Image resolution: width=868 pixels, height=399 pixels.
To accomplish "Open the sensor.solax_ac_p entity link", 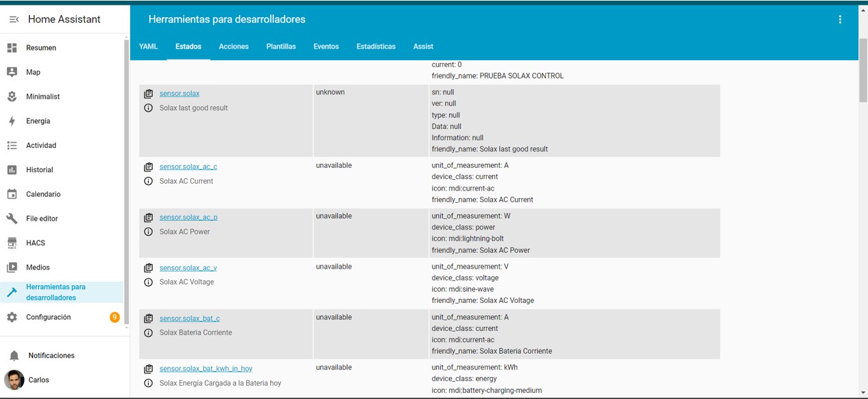I will pos(189,217).
